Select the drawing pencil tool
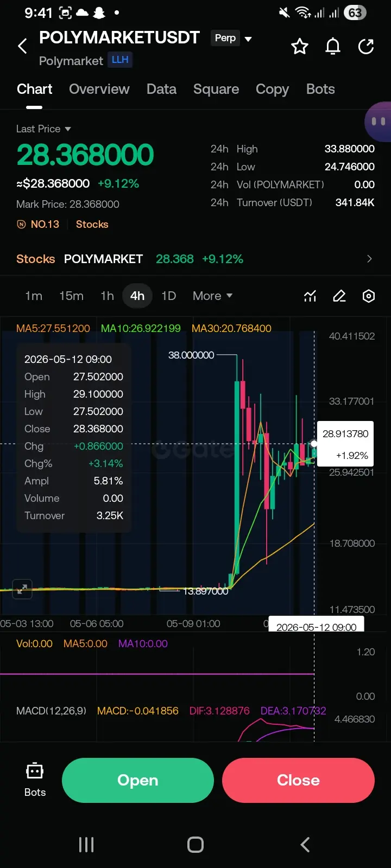 tap(339, 296)
